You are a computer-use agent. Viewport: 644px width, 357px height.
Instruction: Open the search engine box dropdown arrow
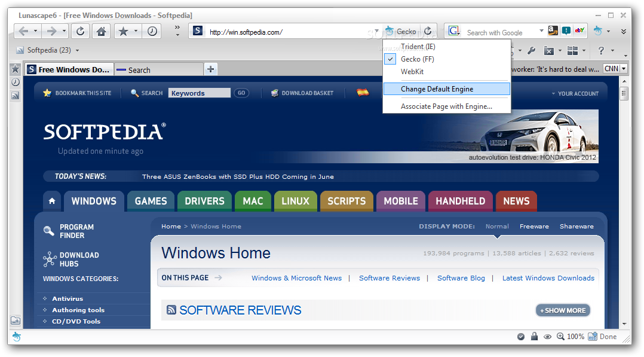coord(541,31)
